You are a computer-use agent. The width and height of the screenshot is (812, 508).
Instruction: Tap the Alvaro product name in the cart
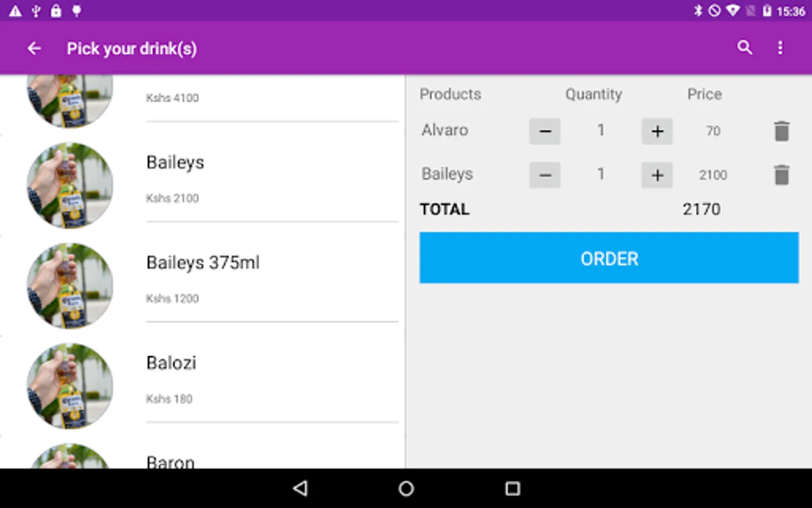pos(445,130)
